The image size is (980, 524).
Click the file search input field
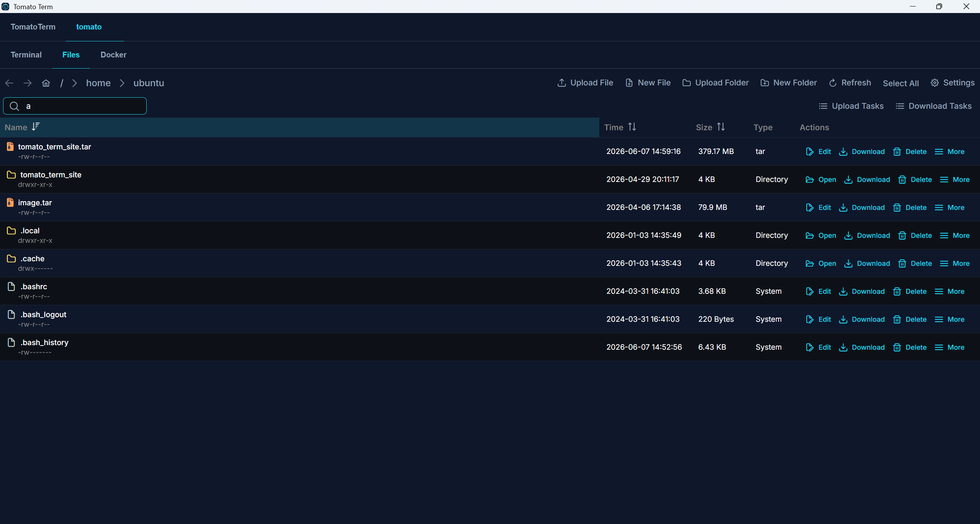click(x=75, y=106)
